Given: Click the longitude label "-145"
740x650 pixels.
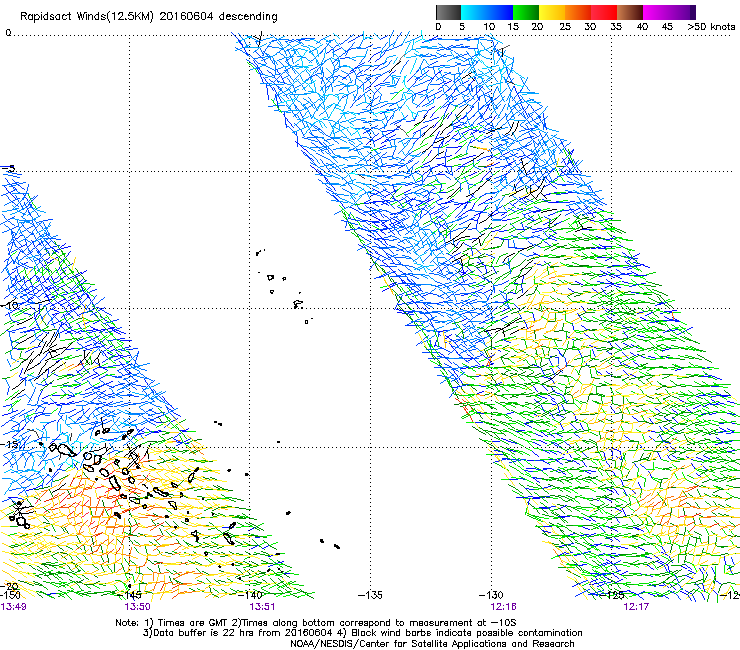Looking at the screenshot, I should (129, 595).
